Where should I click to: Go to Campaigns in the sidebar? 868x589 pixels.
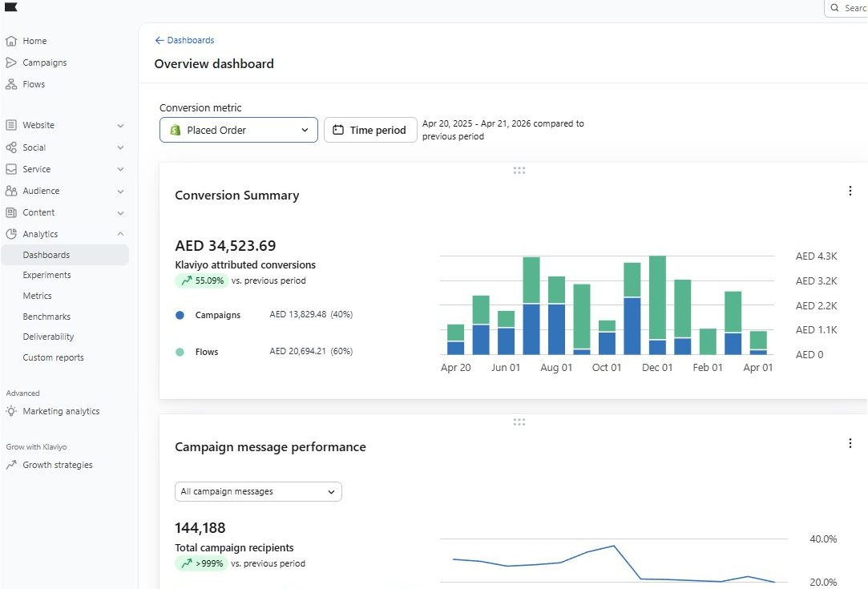[x=44, y=63]
